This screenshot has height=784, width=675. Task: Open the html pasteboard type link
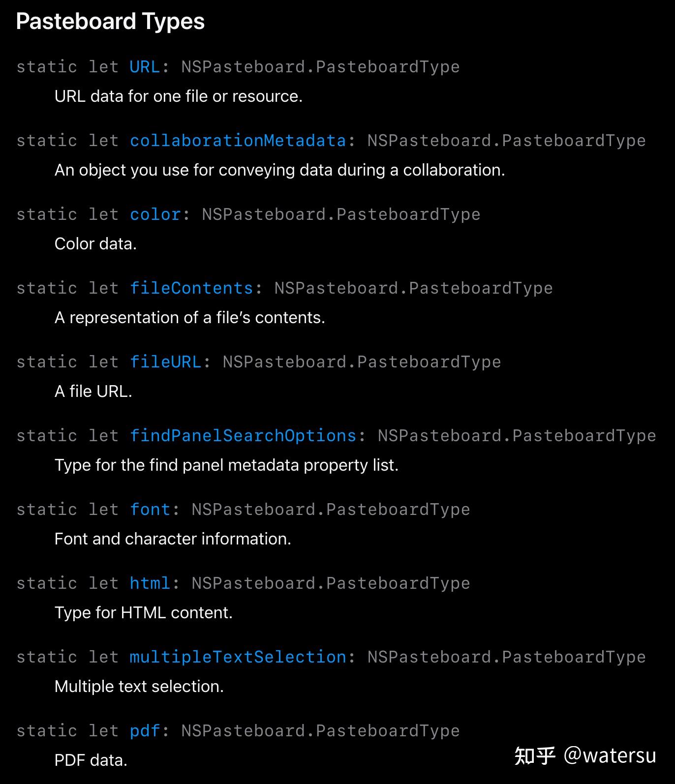[150, 583]
